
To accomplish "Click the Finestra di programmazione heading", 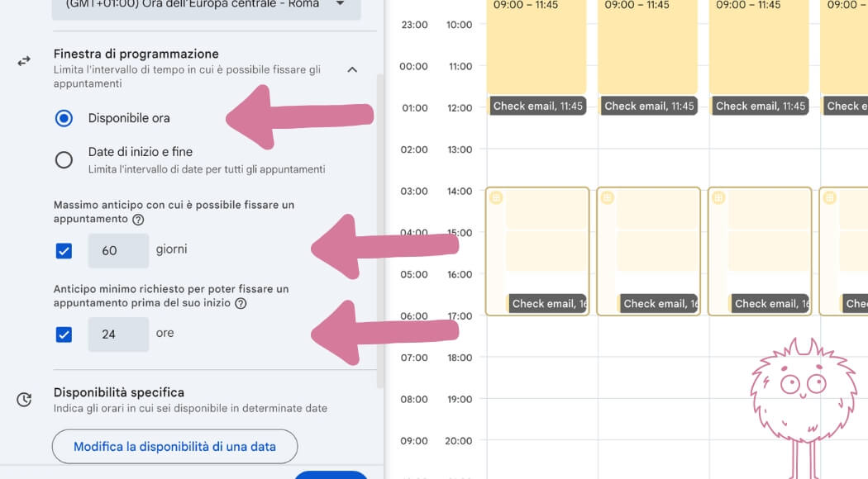I will click(136, 55).
